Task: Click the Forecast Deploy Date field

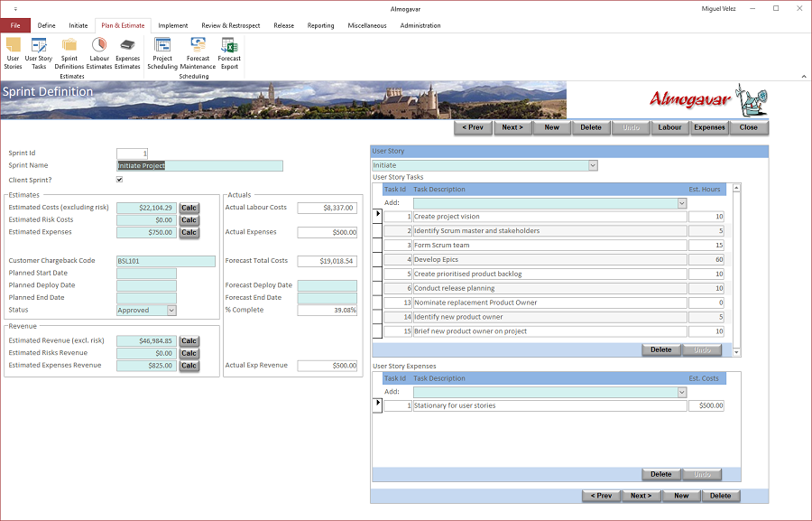Action: point(328,285)
